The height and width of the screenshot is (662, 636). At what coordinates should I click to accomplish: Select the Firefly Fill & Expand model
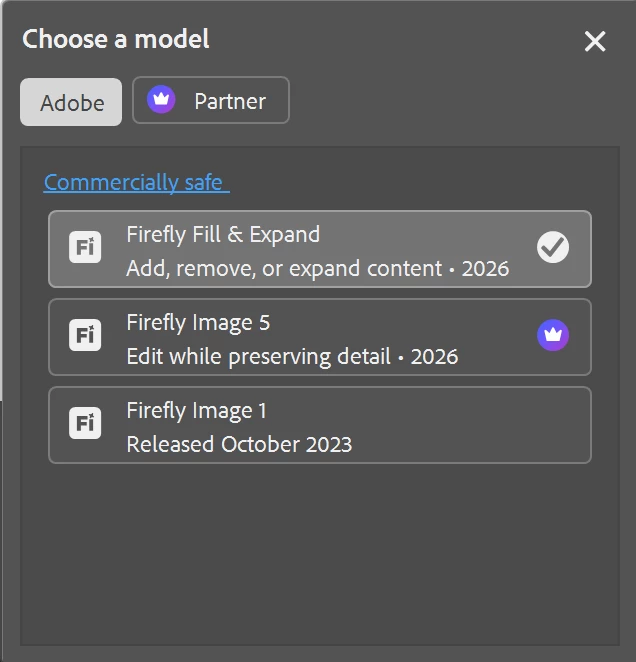pos(320,249)
